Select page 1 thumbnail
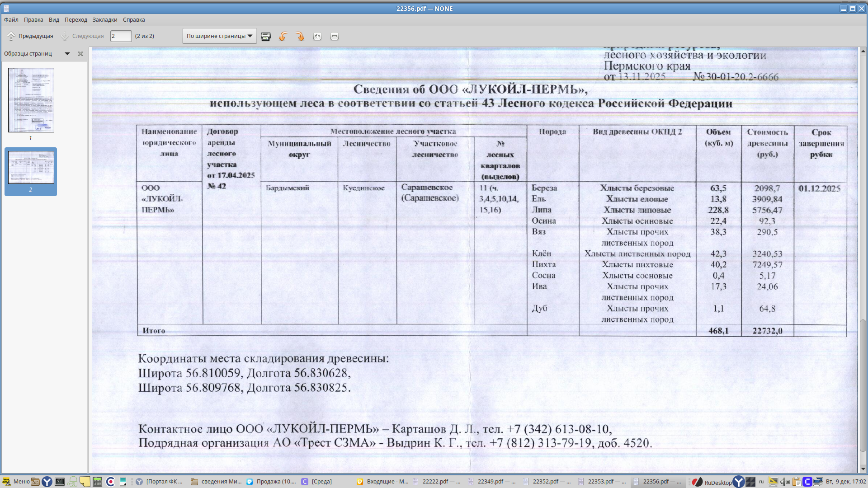This screenshot has height=488, width=868. pyautogui.click(x=31, y=100)
